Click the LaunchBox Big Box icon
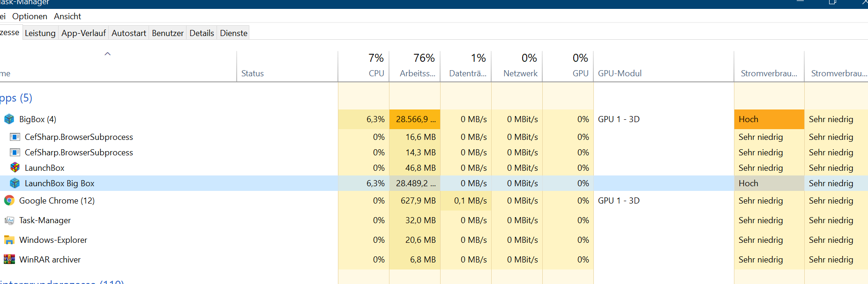This screenshot has width=868, height=284. tap(15, 183)
